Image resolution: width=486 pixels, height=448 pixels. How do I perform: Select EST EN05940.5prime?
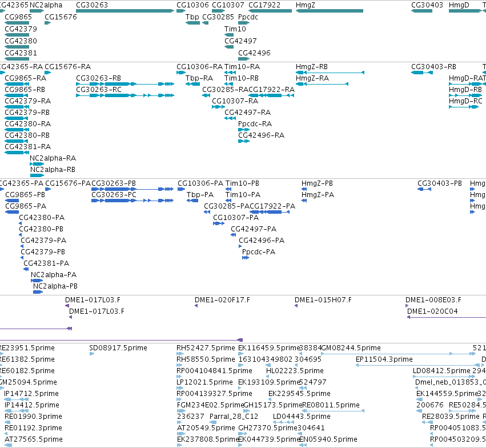tap(328, 439)
